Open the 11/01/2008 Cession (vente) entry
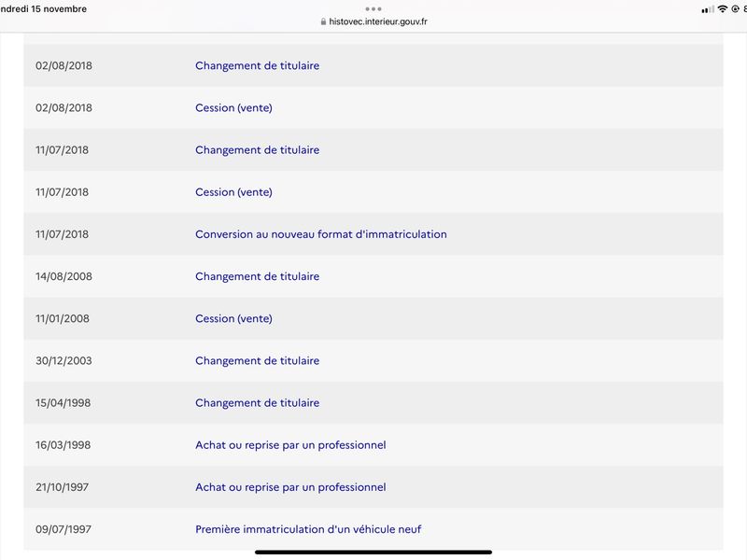747x560 pixels. (373, 318)
